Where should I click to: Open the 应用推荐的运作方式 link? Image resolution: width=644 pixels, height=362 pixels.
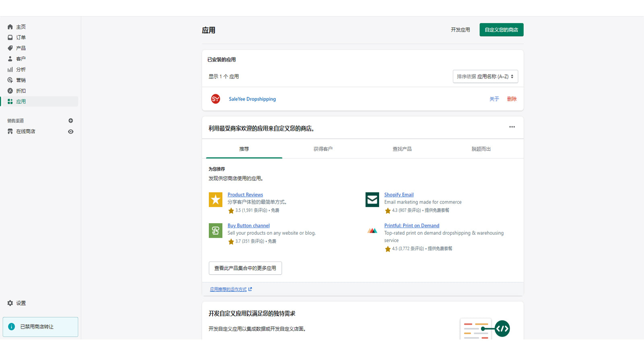click(x=228, y=289)
